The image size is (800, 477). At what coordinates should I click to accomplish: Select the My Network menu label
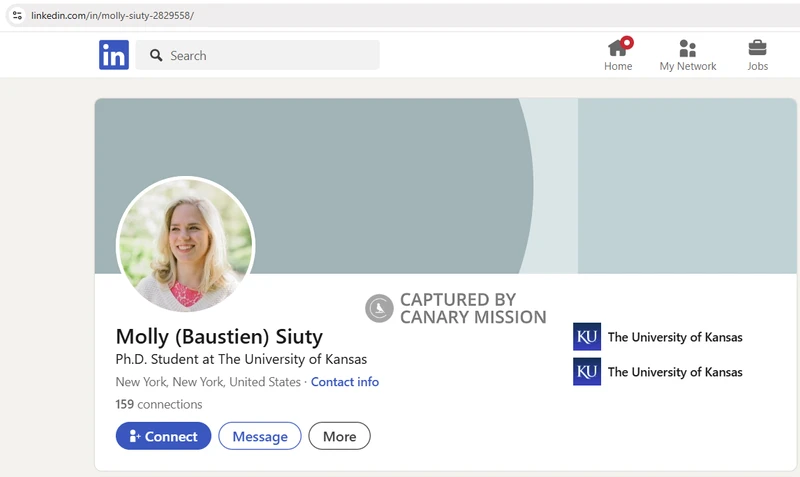click(688, 66)
